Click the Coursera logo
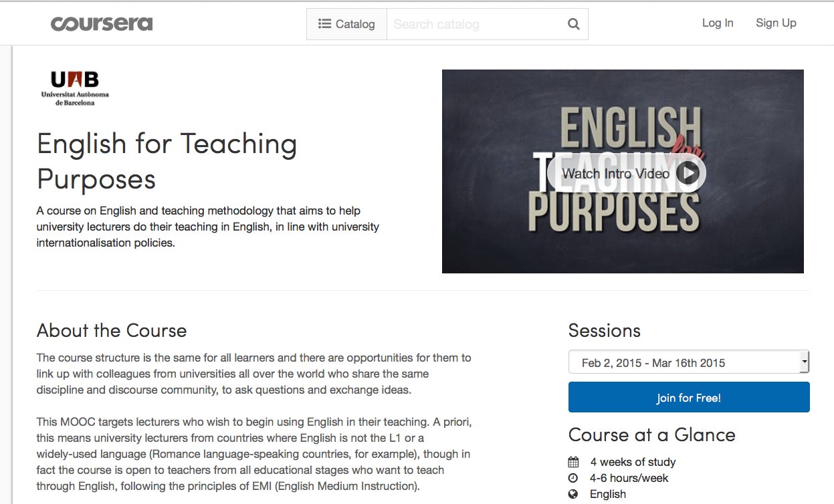834x504 pixels. click(102, 24)
